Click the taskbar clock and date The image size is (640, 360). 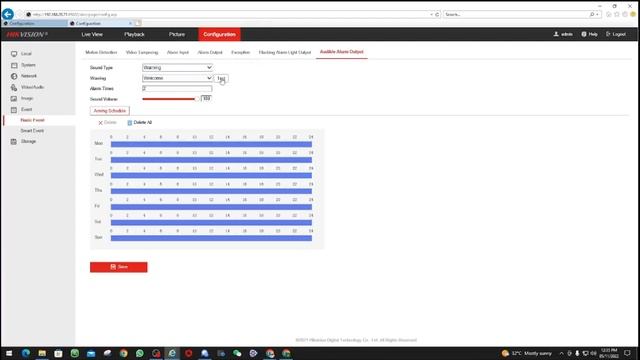coord(609,353)
